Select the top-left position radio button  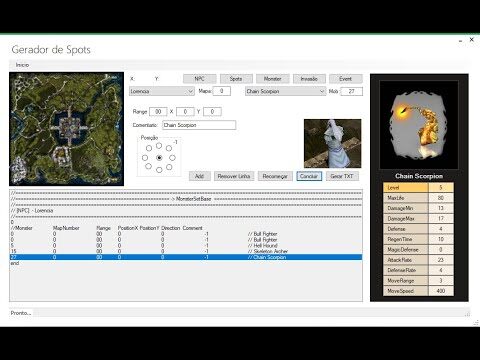(149, 148)
